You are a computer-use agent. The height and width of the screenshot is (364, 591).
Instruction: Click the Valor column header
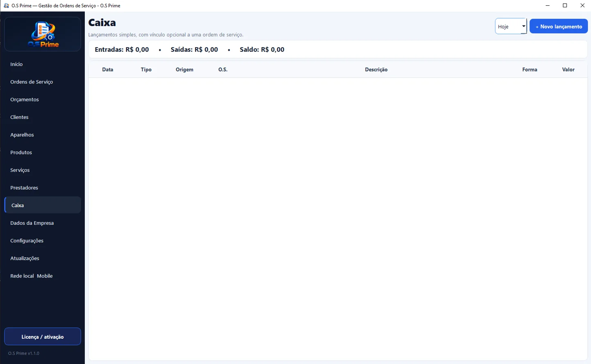coord(568,70)
